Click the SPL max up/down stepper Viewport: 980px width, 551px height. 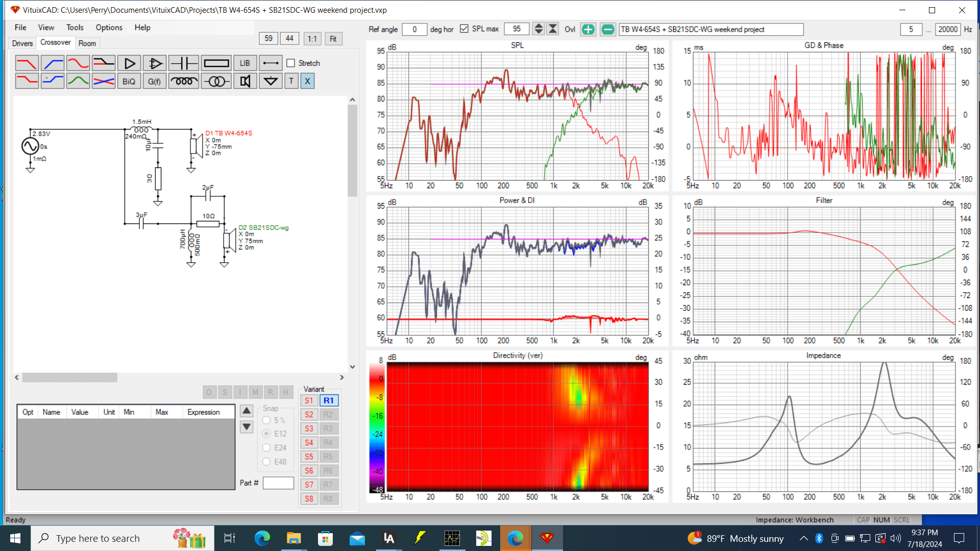point(538,29)
